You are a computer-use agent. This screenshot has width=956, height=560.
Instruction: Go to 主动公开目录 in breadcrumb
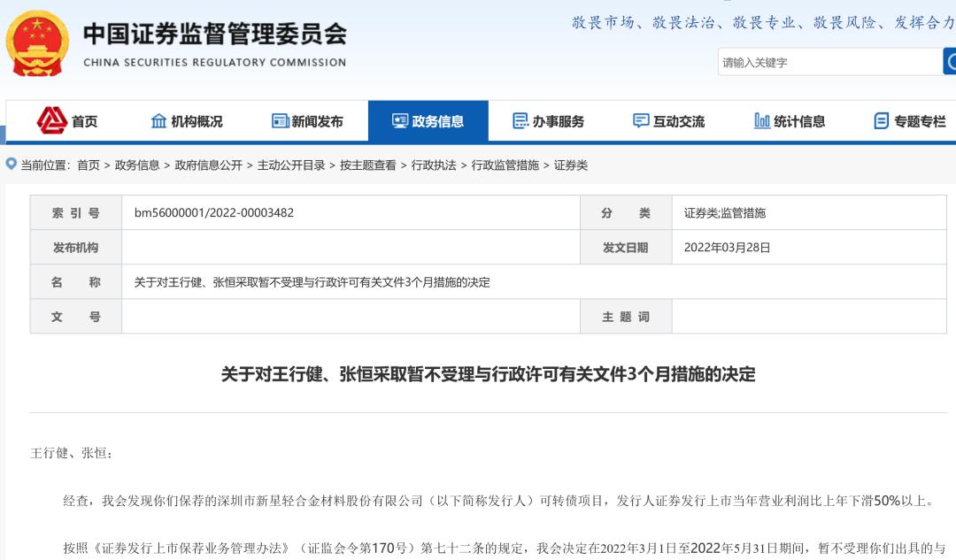click(x=291, y=165)
